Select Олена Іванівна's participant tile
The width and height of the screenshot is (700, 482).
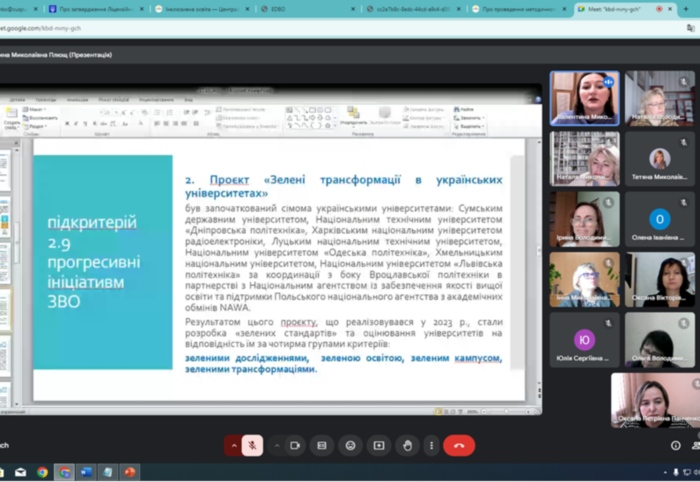pyautogui.click(x=659, y=220)
